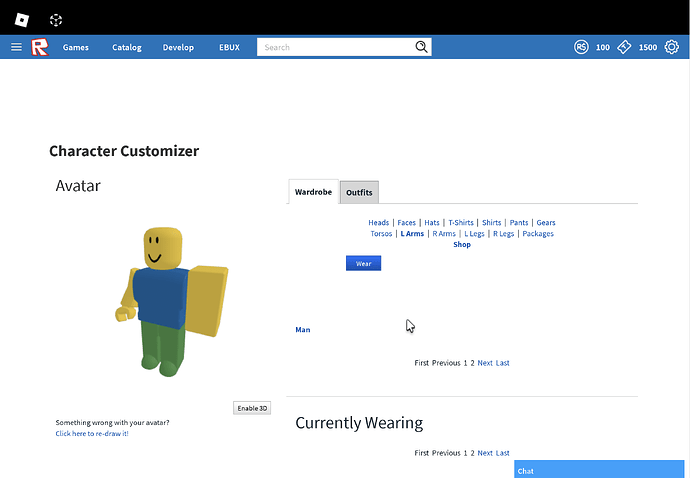This screenshot has height=478, width=690.
Task: Open the EBUX menu item
Action: click(229, 47)
